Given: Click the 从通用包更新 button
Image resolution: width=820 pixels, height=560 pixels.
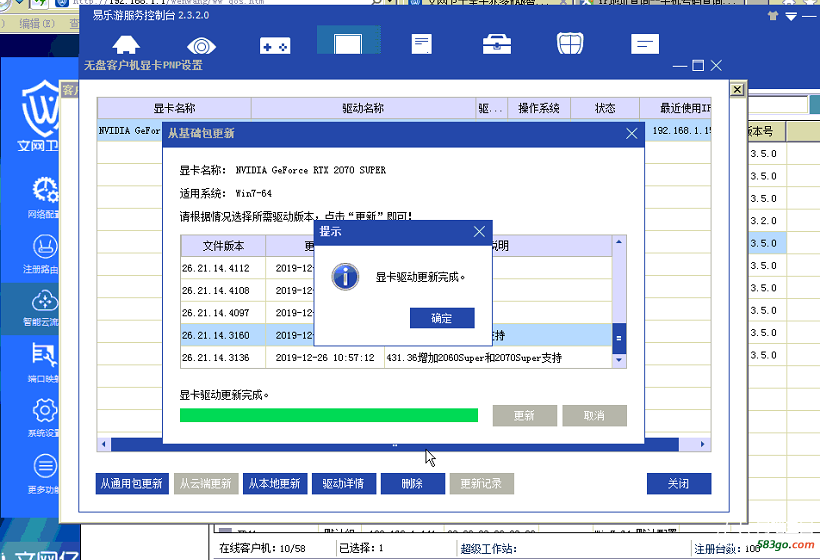Looking at the screenshot, I should click(x=131, y=484).
